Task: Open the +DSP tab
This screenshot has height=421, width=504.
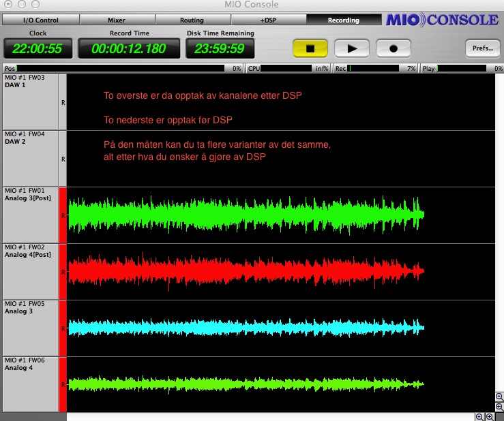Action: (268, 20)
